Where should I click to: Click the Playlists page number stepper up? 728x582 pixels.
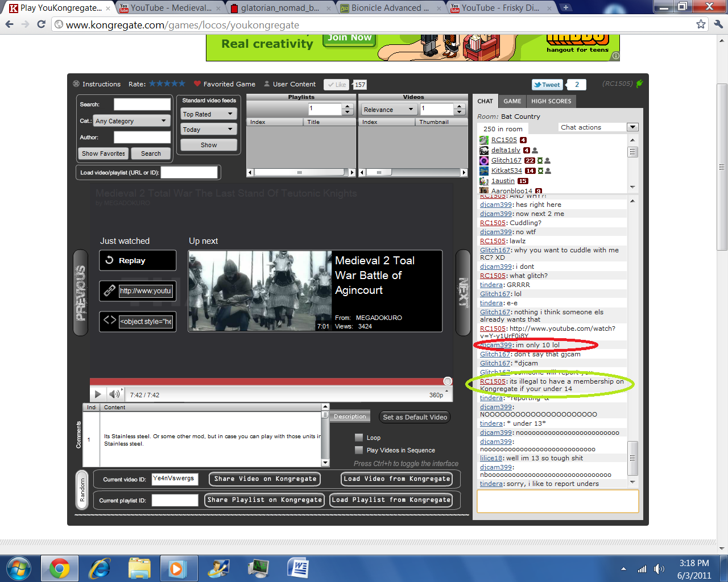(348, 106)
